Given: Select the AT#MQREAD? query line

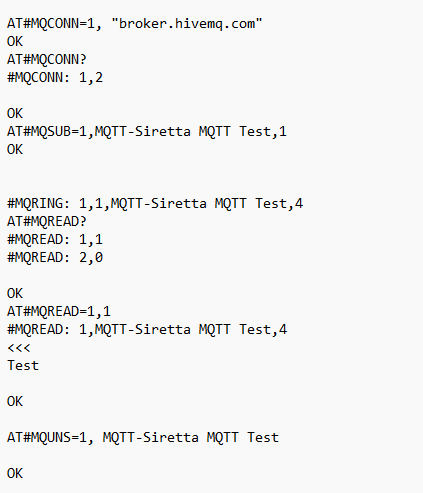Looking at the screenshot, I should [x=47, y=222].
